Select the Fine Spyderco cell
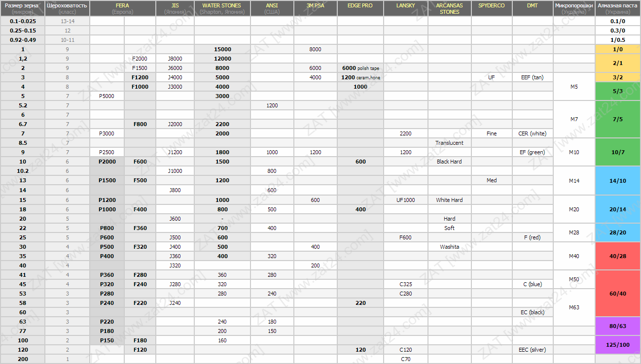Viewport: 641px width, 364px height. (492, 133)
